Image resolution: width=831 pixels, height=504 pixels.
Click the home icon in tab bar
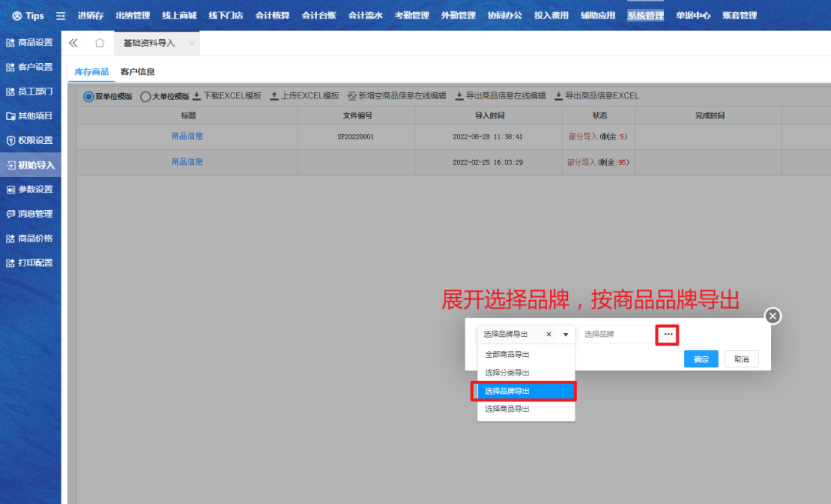(99, 43)
